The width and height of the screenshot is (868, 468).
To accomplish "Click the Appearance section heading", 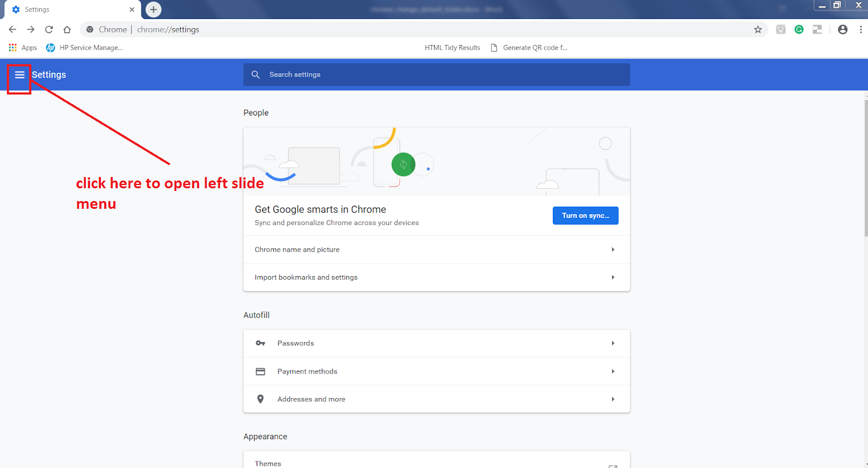I will [265, 437].
